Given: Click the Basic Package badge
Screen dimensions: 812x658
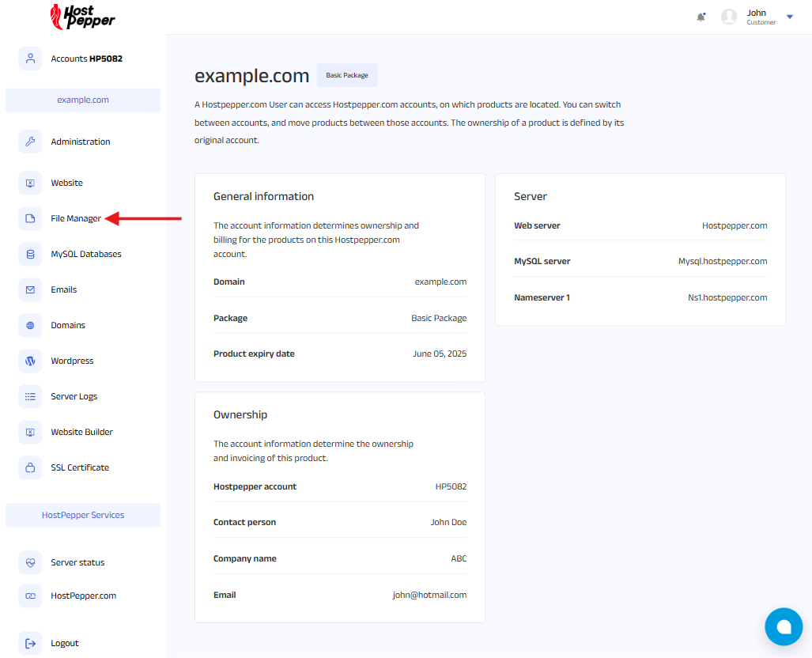Looking at the screenshot, I should tap(347, 75).
